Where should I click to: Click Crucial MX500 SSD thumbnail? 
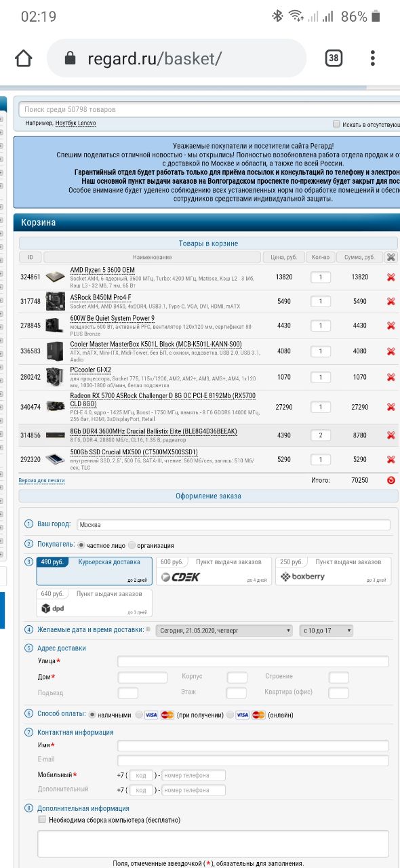(56, 460)
